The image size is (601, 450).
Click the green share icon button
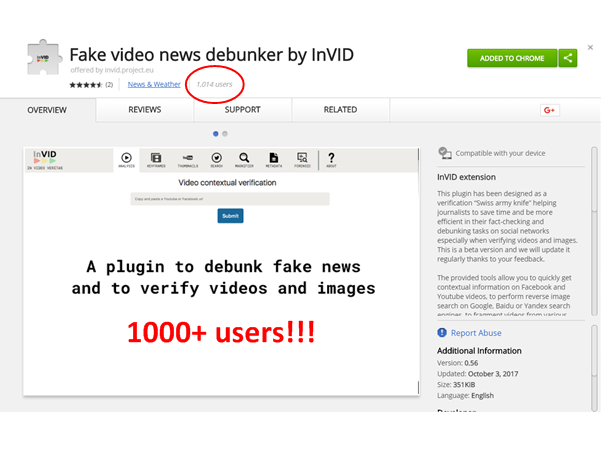[x=568, y=58]
